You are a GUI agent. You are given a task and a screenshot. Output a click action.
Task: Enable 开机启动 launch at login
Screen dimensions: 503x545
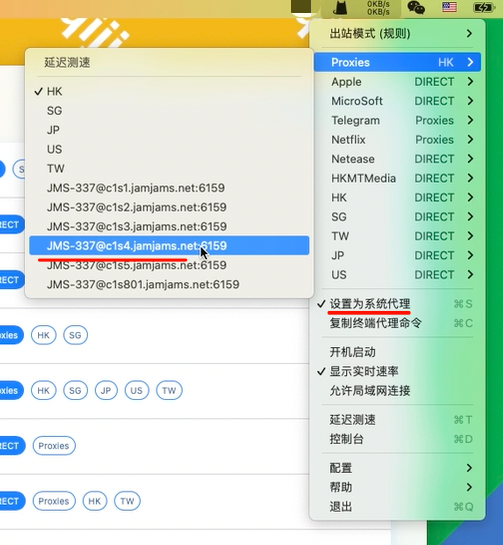397,352
